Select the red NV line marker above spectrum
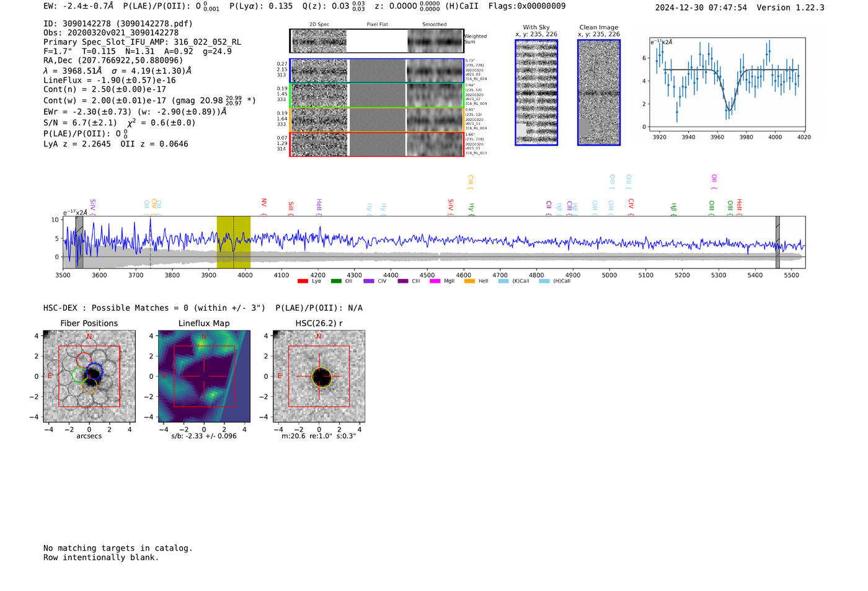The image size is (868, 591). pyautogui.click(x=264, y=205)
